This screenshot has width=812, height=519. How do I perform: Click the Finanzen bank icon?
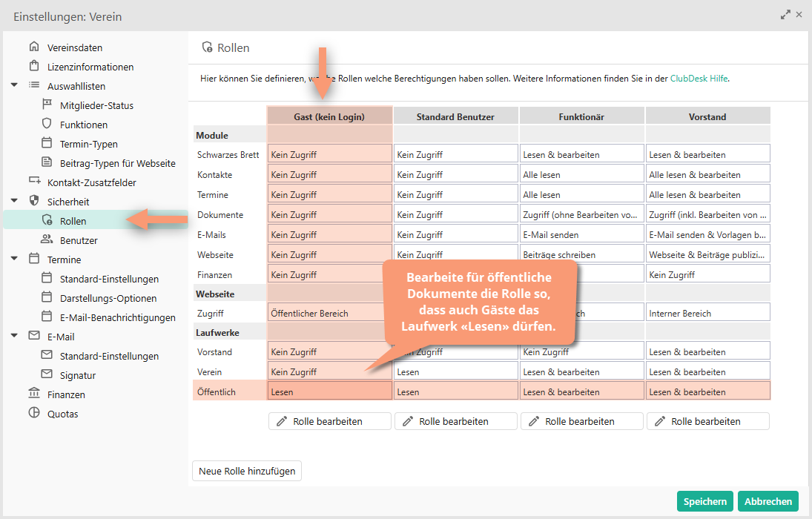point(34,393)
